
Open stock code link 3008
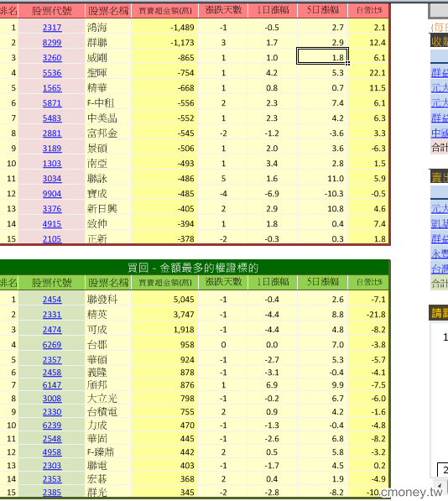52,399
